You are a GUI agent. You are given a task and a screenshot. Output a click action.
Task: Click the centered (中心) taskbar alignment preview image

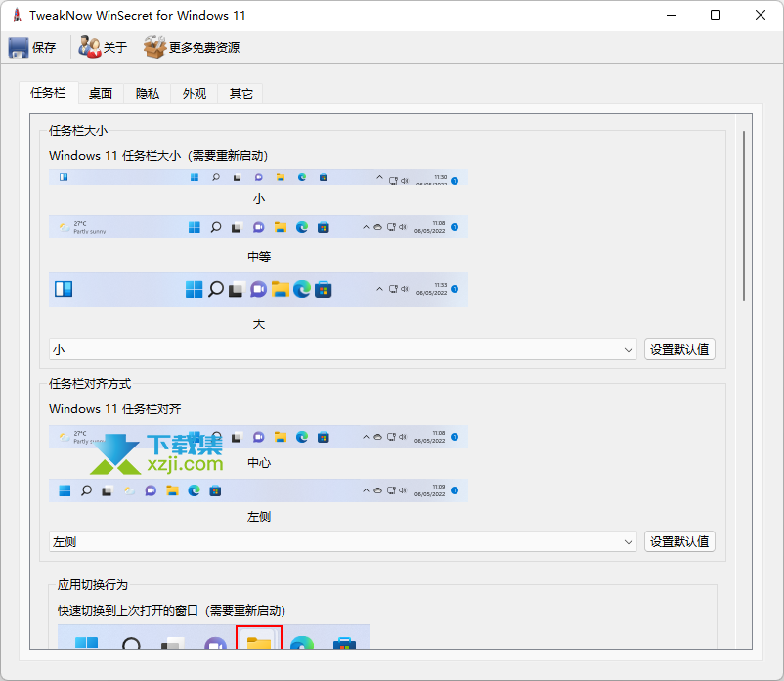coord(258,437)
